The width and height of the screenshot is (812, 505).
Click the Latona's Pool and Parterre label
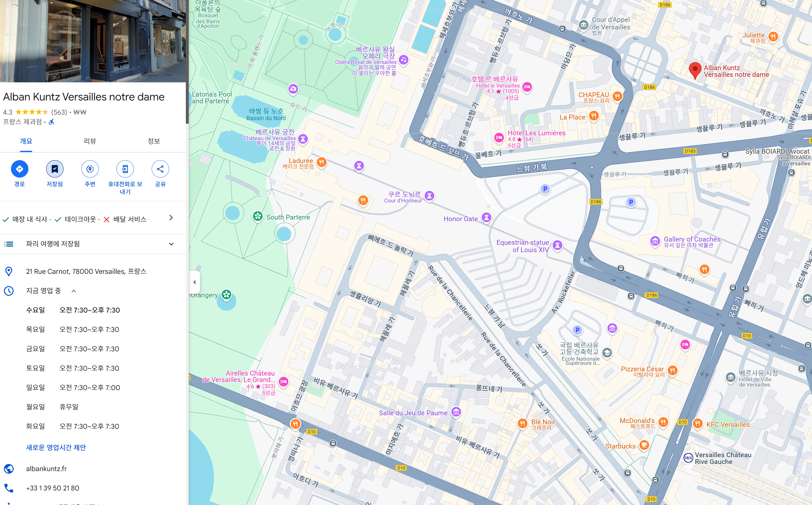coord(212,98)
